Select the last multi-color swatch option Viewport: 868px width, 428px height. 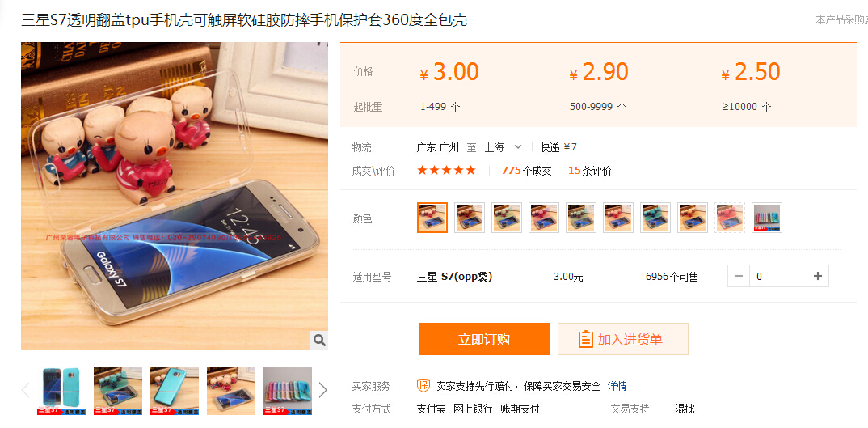point(767,218)
